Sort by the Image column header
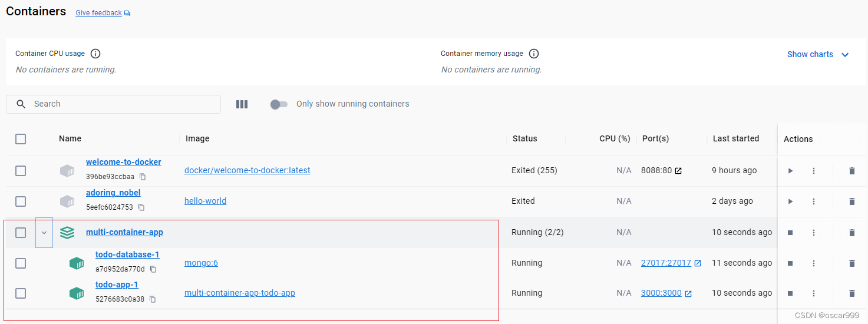 [x=197, y=139]
